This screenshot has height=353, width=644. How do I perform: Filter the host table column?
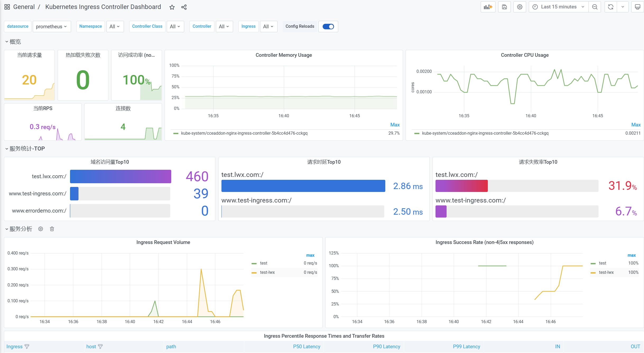(x=100, y=346)
